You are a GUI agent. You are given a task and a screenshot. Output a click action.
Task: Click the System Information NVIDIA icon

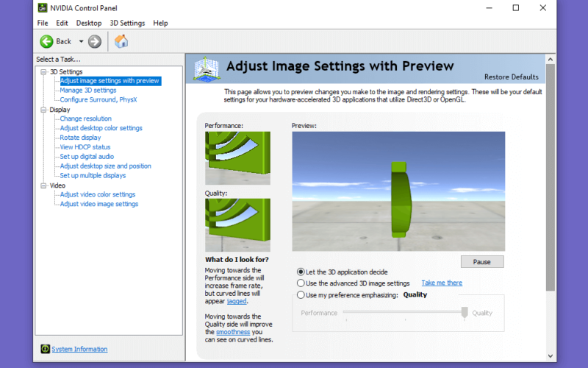(45, 349)
